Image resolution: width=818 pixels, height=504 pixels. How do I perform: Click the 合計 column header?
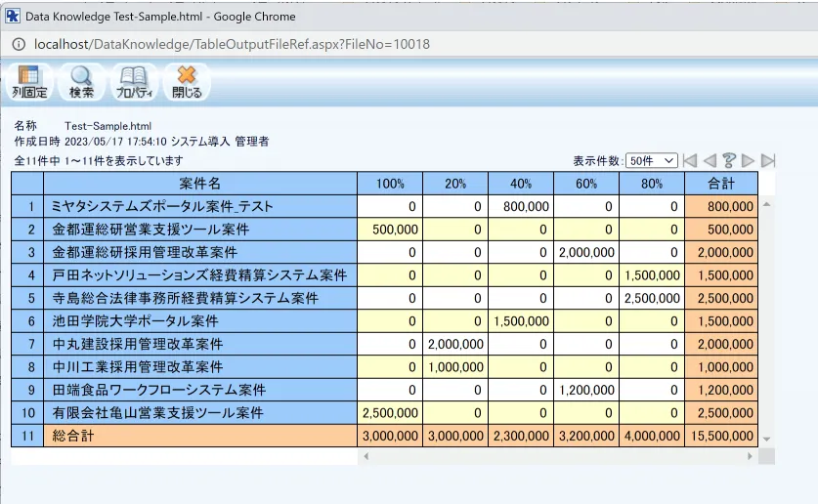[721, 184]
